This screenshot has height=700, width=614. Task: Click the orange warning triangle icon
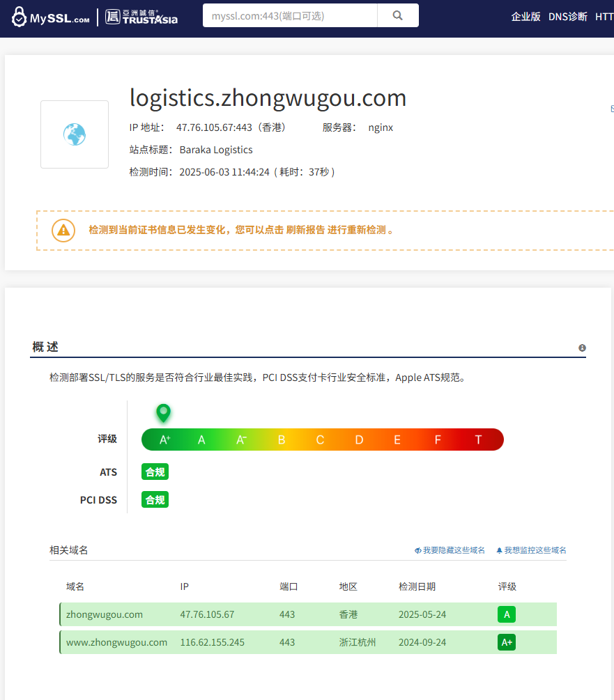click(x=63, y=231)
